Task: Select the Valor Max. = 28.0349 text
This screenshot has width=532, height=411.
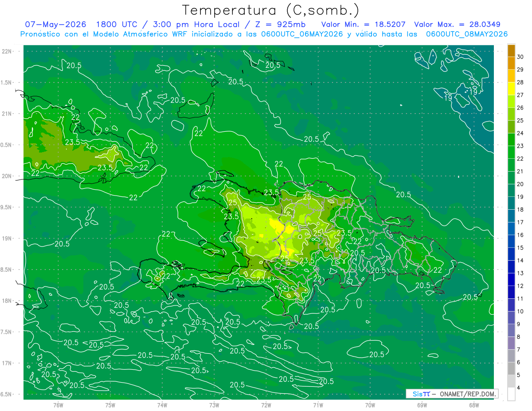Action: (x=457, y=24)
